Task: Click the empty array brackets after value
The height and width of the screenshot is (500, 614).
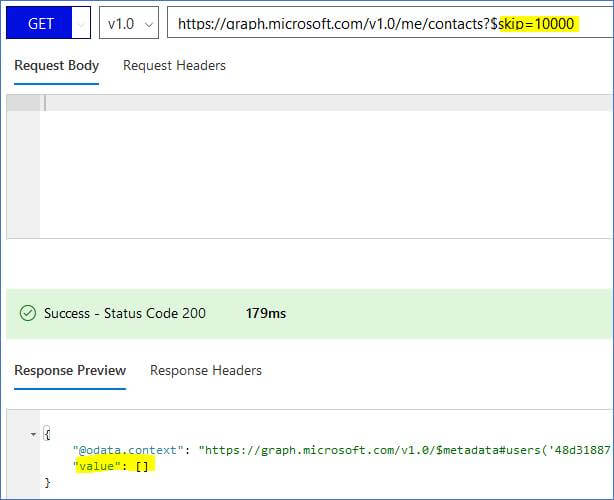Action: [x=141, y=467]
